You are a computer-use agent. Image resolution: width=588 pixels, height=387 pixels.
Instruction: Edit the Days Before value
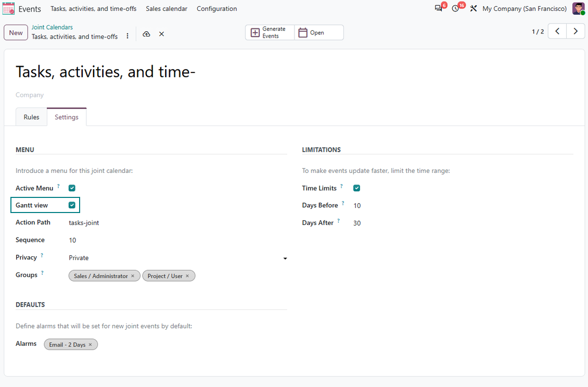click(463, 206)
